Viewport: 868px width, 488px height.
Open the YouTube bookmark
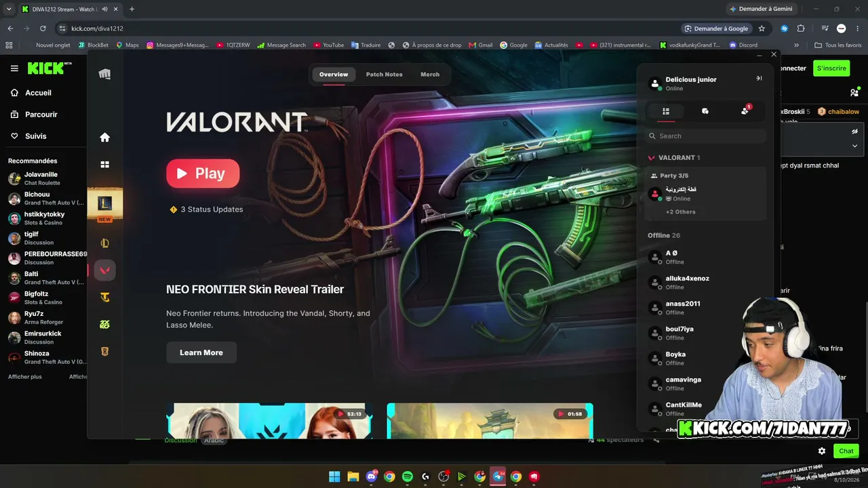pyautogui.click(x=328, y=45)
